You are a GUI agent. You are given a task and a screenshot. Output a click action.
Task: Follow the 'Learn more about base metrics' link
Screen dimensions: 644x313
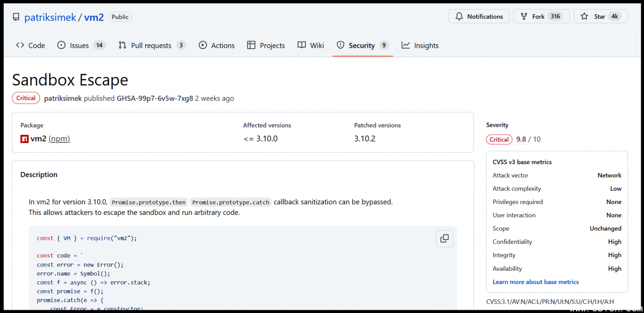[535, 282]
